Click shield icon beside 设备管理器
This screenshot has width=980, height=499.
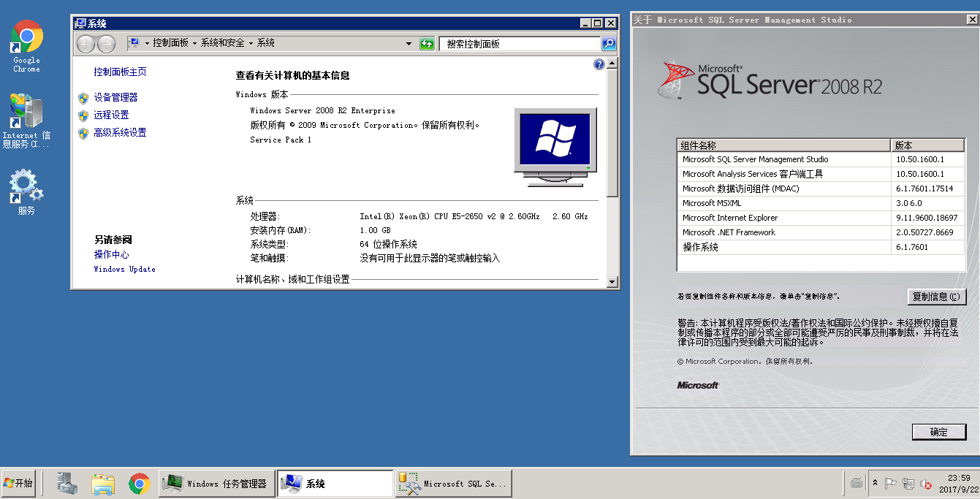click(83, 97)
